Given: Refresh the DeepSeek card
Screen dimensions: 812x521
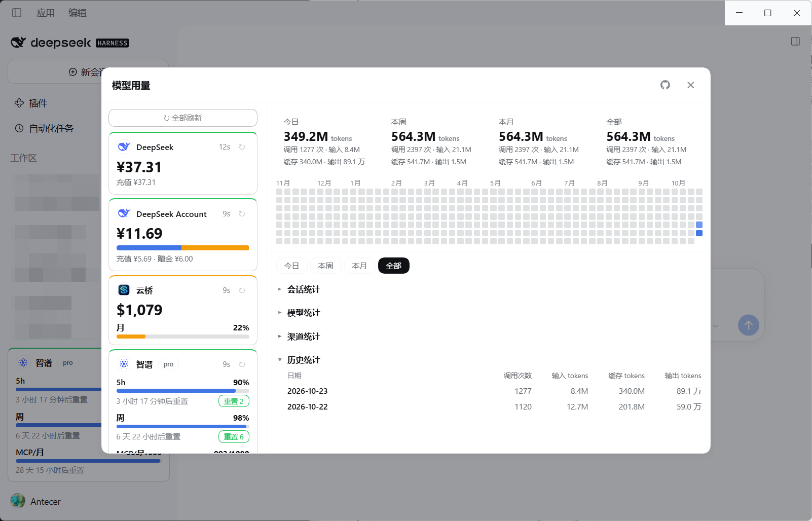Looking at the screenshot, I should 242,147.
